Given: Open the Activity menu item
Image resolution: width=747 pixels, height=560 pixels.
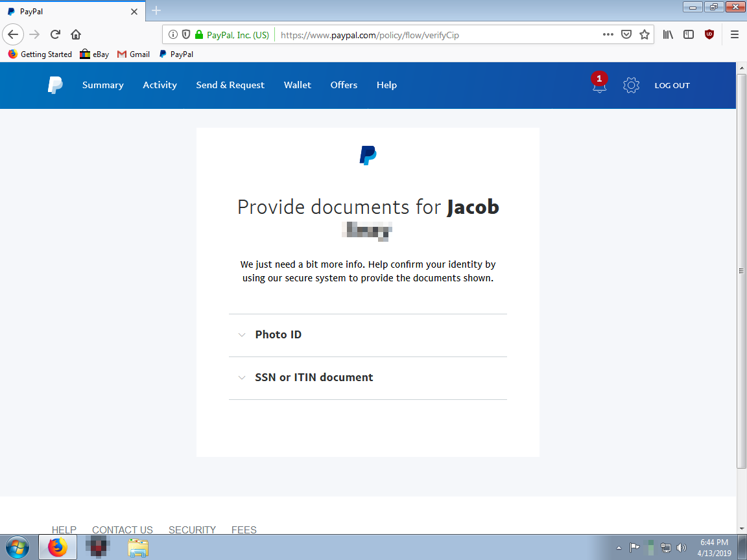Looking at the screenshot, I should click(160, 86).
